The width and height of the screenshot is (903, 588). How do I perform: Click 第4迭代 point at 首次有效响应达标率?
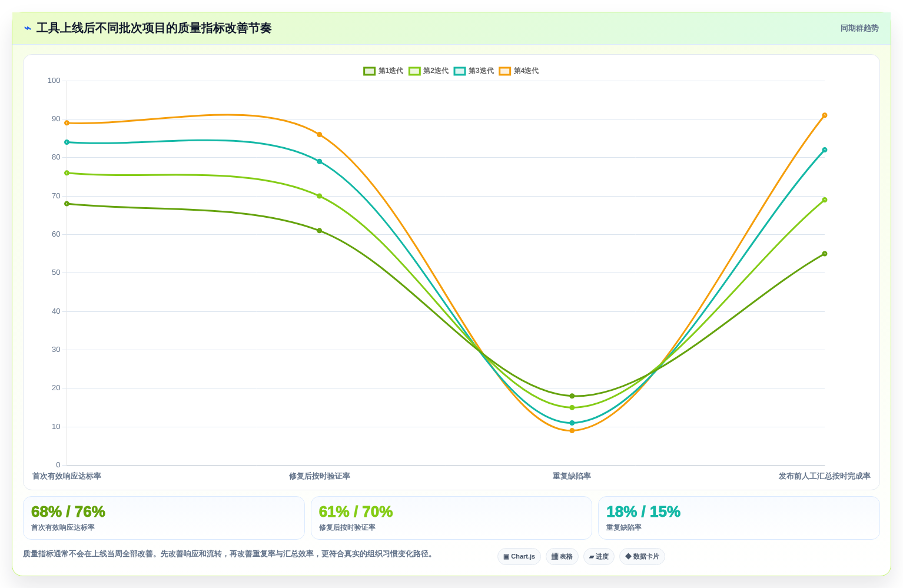(x=67, y=123)
